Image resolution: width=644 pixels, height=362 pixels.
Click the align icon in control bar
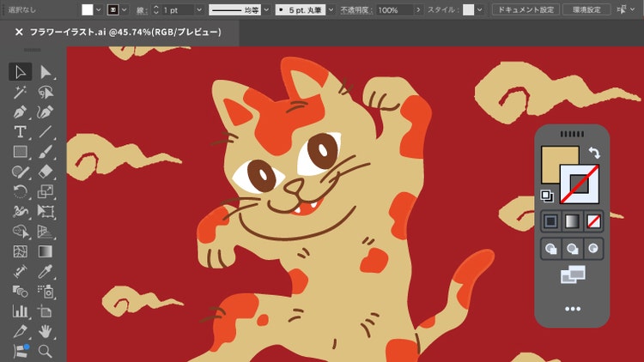click(x=622, y=9)
